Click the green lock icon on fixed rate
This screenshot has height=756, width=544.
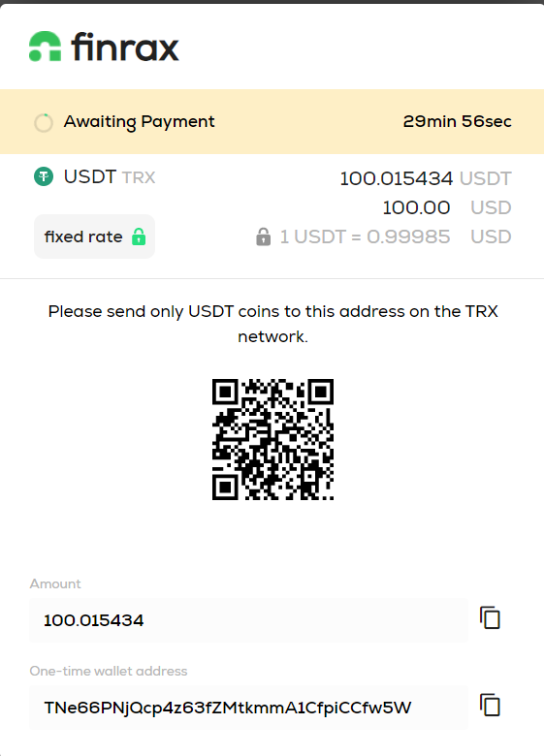139,236
